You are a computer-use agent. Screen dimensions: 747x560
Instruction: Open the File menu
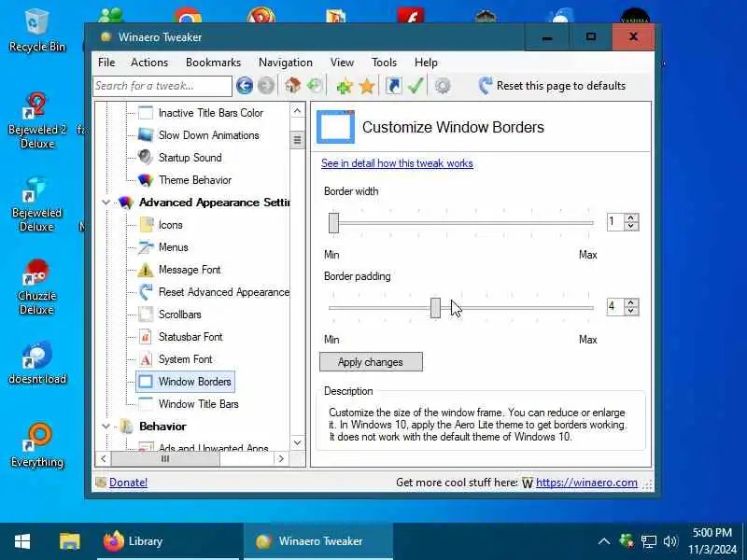pos(106,63)
